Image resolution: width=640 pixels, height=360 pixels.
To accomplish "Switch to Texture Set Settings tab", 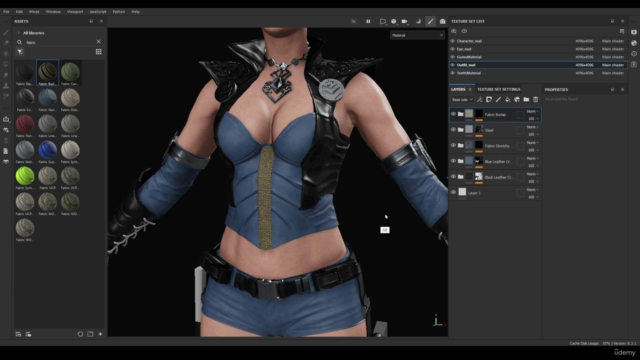I will [x=499, y=89].
